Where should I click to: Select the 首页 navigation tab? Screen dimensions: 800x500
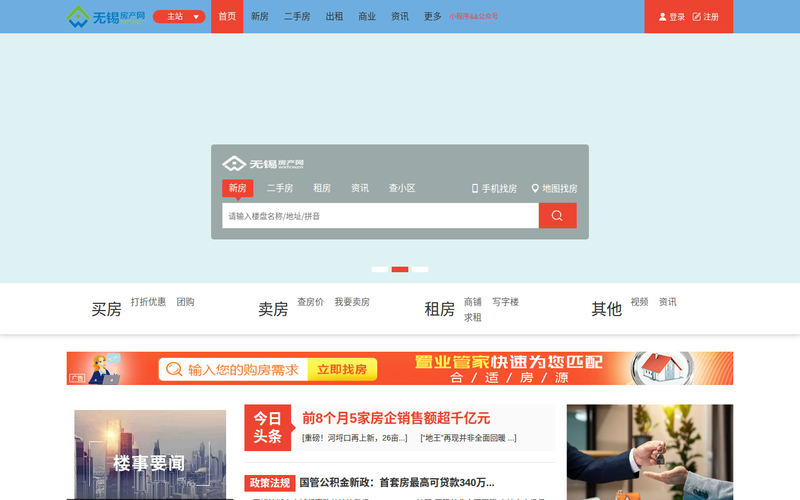click(227, 17)
